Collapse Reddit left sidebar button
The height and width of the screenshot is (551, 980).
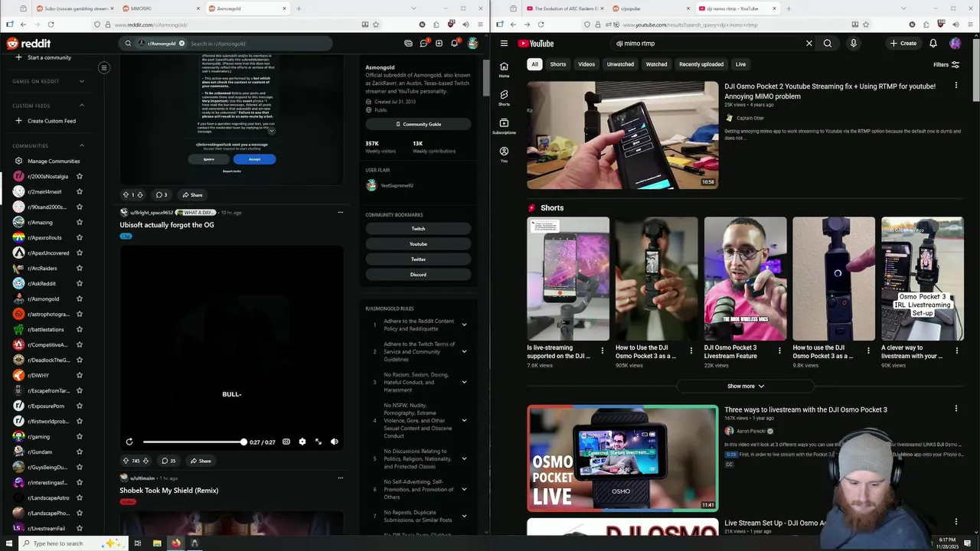point(104,68)
